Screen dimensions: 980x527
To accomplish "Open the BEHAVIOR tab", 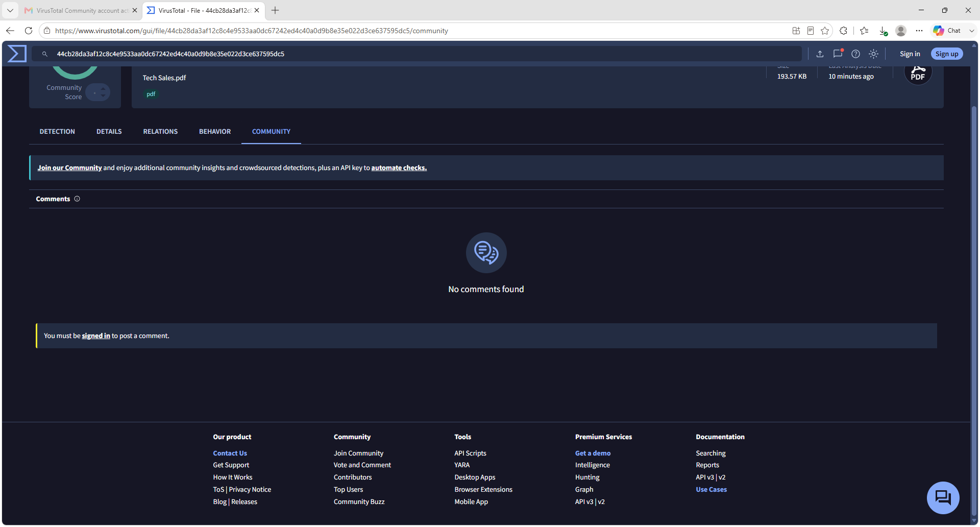I will coord(215,132).
